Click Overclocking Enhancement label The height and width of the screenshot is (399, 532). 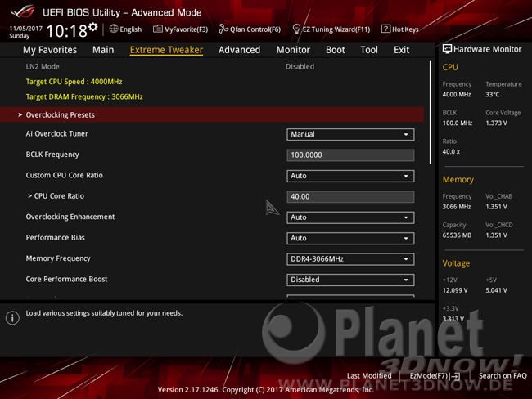coord(70,217)
